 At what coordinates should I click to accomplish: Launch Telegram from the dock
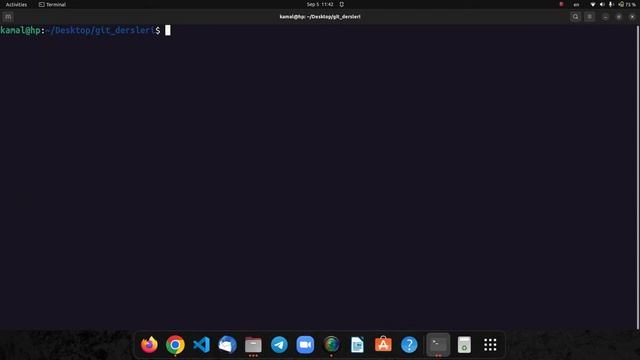(x=279, y=344)
